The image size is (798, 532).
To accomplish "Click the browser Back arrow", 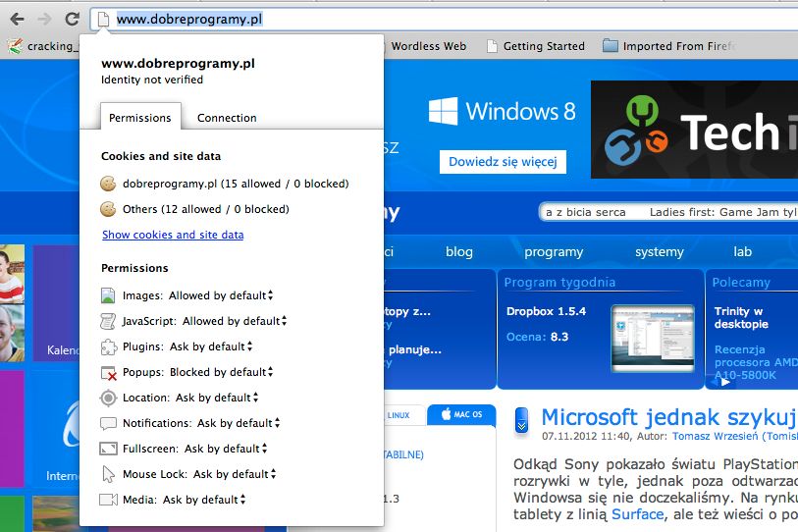I will tap(17, 20).
